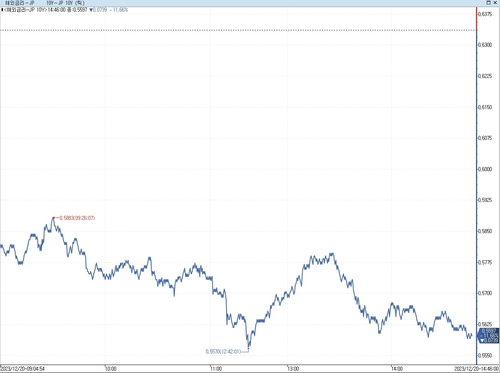
Task: Click the 0.6225 y-axis value
Action: click(x=485, y=76)
